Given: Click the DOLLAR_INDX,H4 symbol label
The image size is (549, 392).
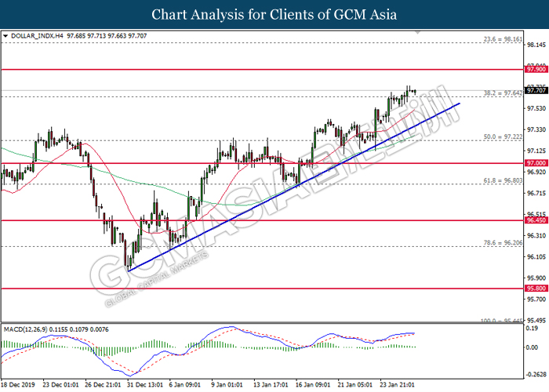Looking at the screenshot, I should 35,35.
